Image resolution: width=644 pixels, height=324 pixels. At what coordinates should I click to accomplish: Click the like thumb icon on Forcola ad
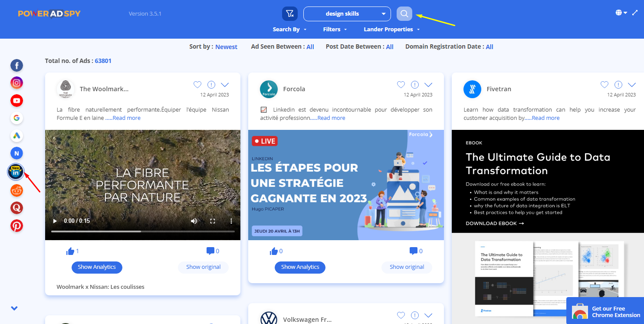click(x=273, y=251)
